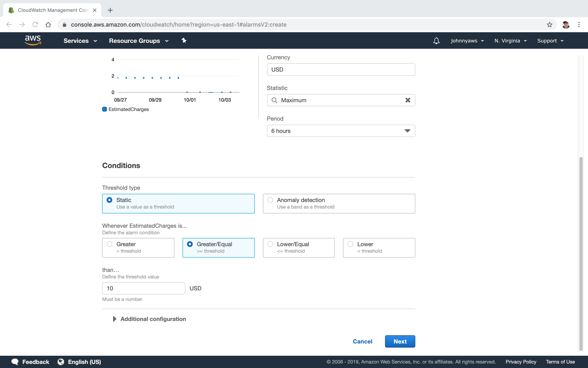Open the Chrome profile avatar

[566, 25]
